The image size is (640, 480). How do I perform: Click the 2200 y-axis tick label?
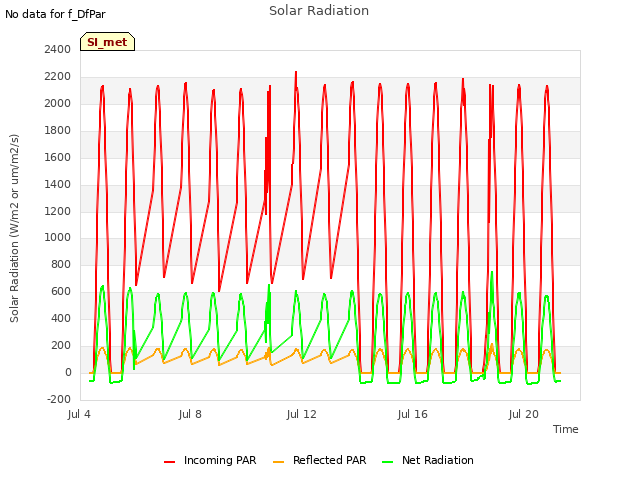(58, 76)
